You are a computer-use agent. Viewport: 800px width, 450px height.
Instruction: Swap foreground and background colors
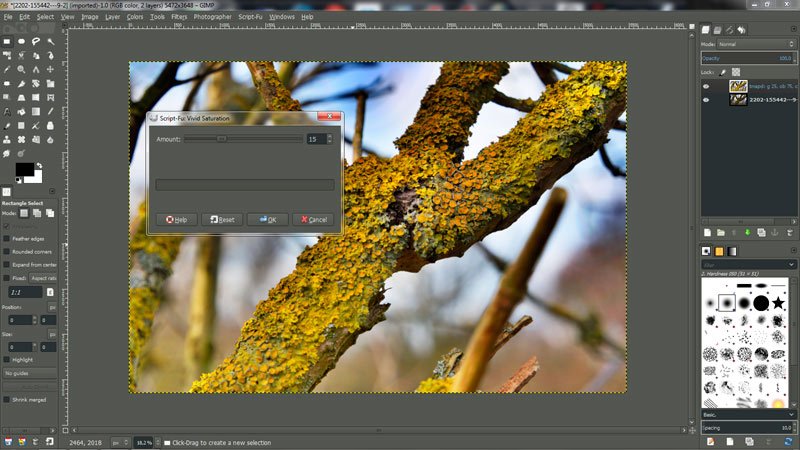click(39, 165)
